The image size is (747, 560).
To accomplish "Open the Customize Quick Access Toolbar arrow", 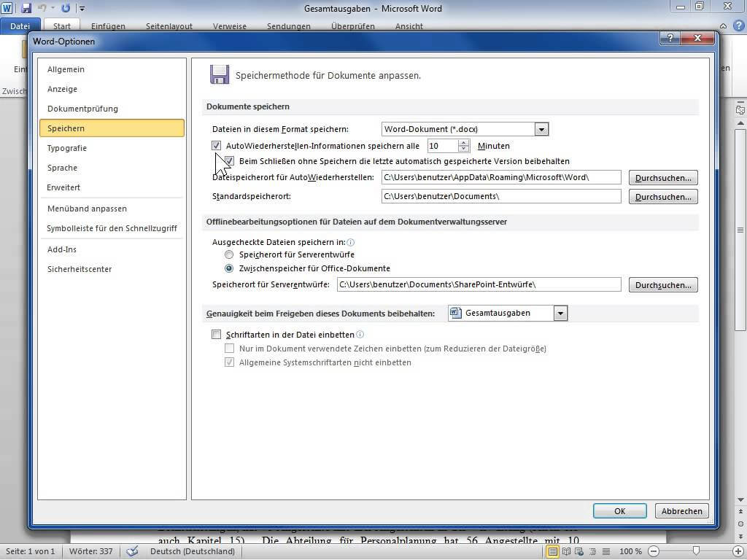I will (x=82, y=9).
